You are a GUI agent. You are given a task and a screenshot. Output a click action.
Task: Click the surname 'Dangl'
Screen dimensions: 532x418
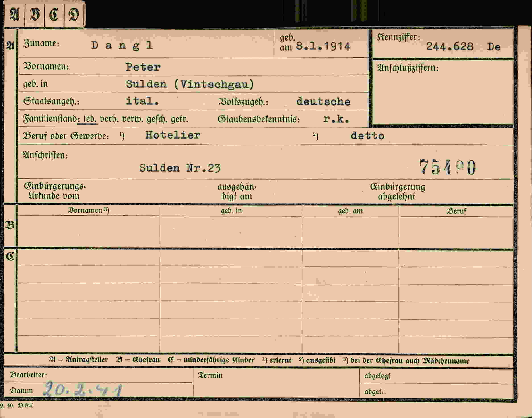point(122,46)
